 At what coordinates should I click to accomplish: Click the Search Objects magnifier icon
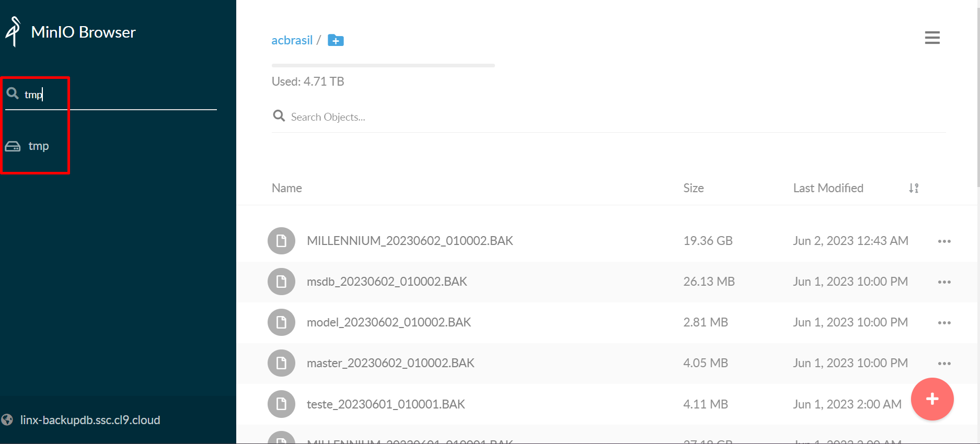pyautogui.click(x=279, y=115)
